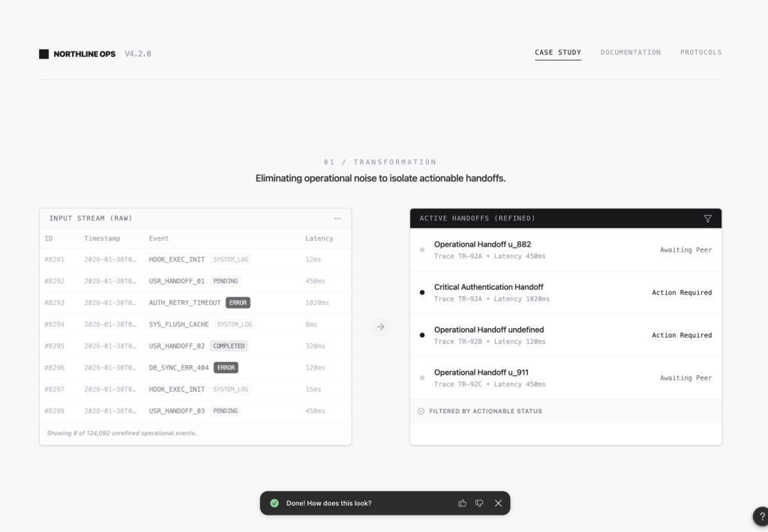
Task: Click the 15ms latency value
Action: (313, 389)
